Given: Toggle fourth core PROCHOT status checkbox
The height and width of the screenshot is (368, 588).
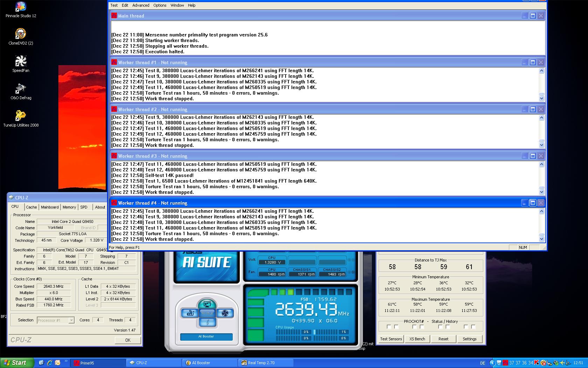Looking at the screenshot, I should click(466, 327).
